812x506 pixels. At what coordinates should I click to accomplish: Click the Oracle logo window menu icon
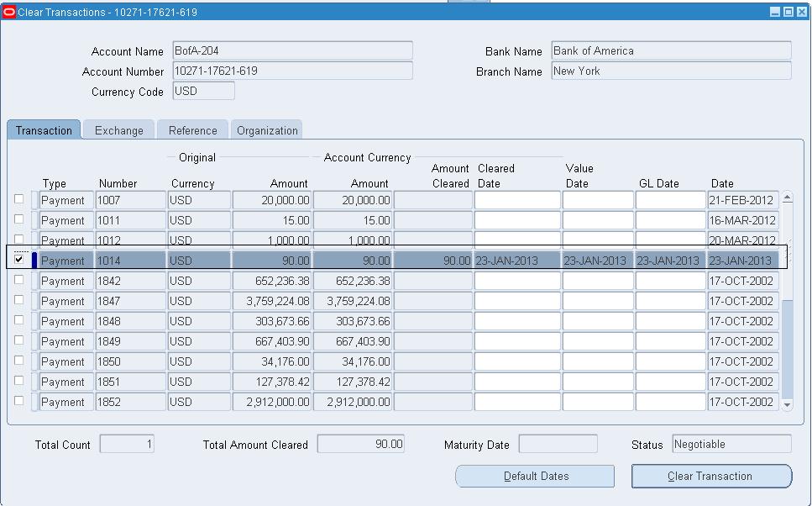click(x=10, y=12)
